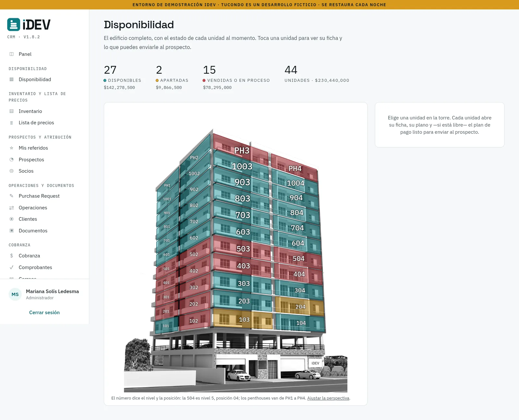519x420 pixels.
Task: Click the Comprobantes checkmark icon
Action: click(x=12, y=267)
